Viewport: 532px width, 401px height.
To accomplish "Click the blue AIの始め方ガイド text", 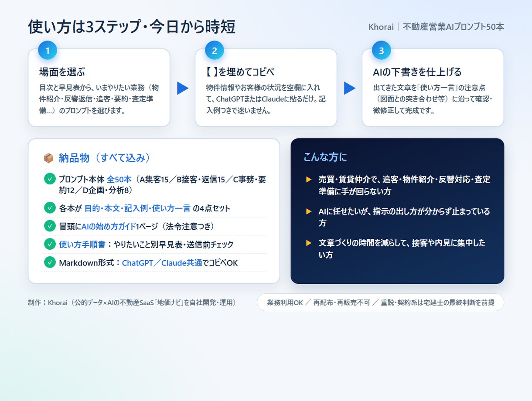I will point(109,226).
